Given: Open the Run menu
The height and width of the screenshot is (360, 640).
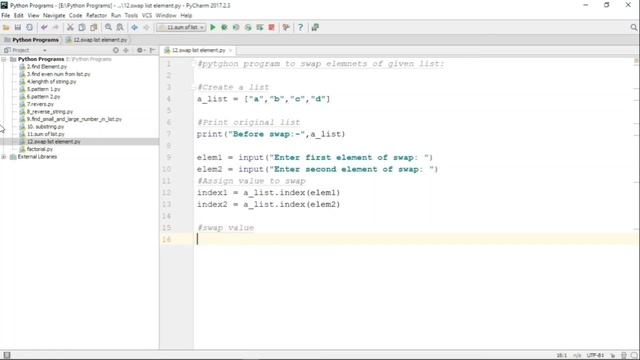Looking at the screenshot, I should [116, 16].
